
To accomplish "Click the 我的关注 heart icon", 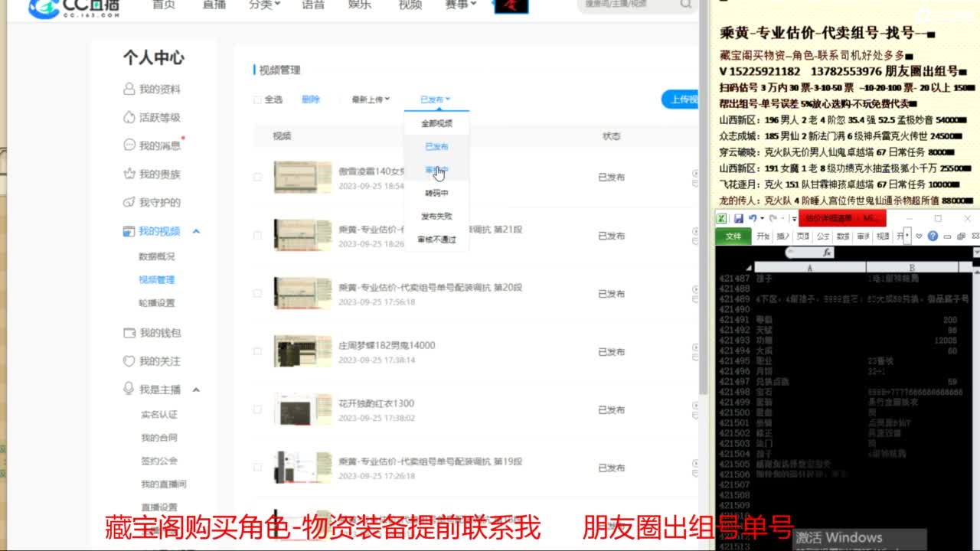I will [x=129, y=360].
